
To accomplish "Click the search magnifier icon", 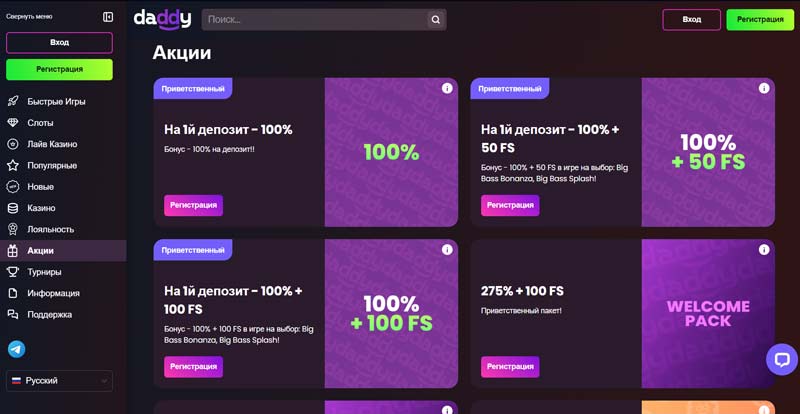I will coord(435,19).
